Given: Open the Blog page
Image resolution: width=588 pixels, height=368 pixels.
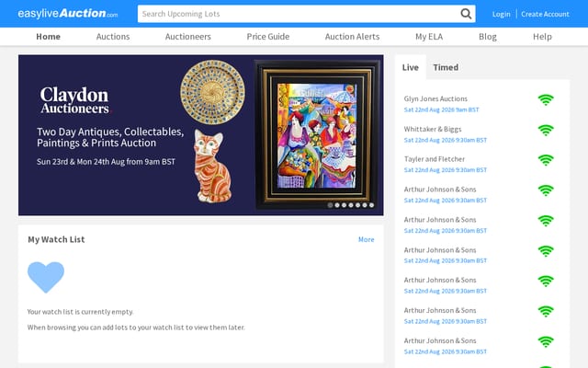Looking at the screenshot, I should (488, 37).
